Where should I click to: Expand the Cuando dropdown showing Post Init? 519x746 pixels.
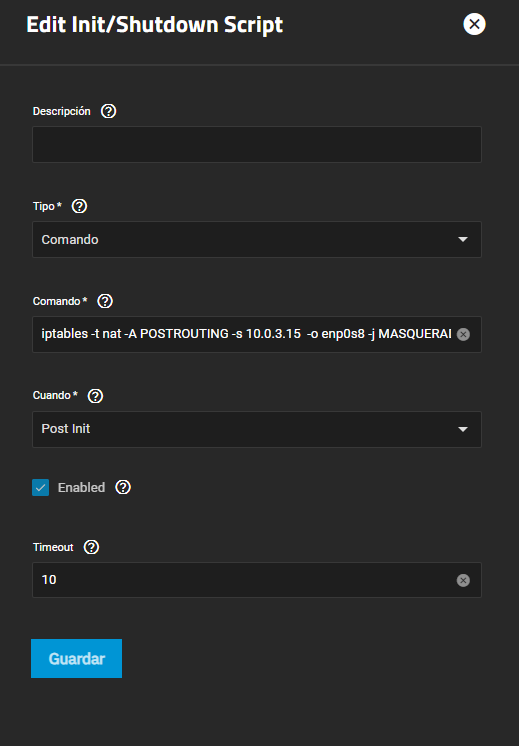pyautogui.click(x=257, y=429)
